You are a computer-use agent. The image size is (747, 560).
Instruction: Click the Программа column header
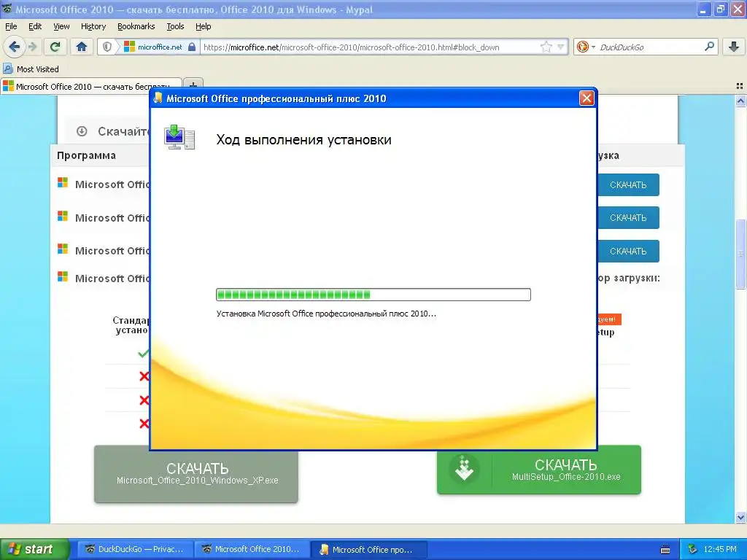tap(86, 155)
